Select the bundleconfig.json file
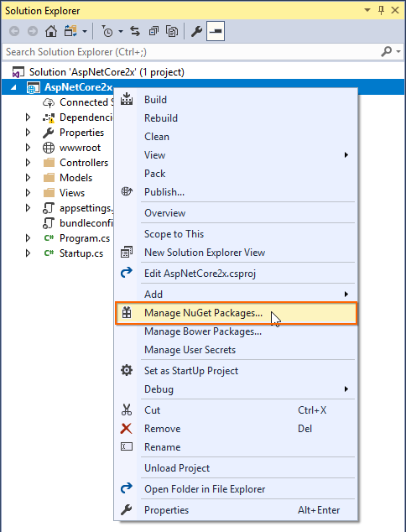This screenshot has width=406, height=532. tap(86, 223)
